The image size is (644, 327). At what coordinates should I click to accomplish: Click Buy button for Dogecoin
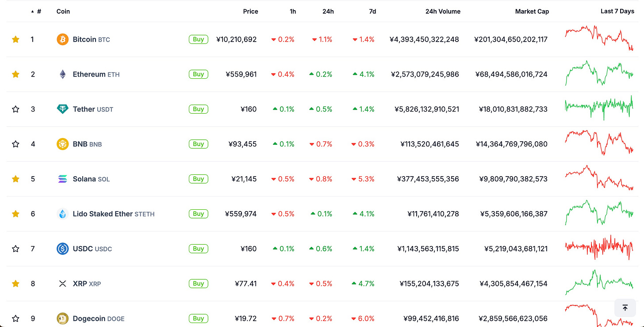199,319
